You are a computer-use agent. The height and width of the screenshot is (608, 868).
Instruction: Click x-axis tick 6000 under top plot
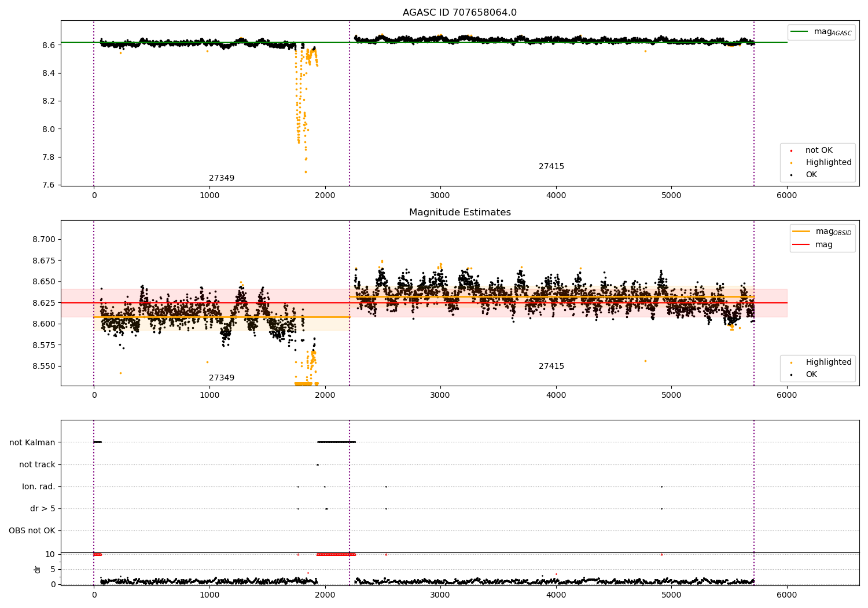tap(787, 196)
